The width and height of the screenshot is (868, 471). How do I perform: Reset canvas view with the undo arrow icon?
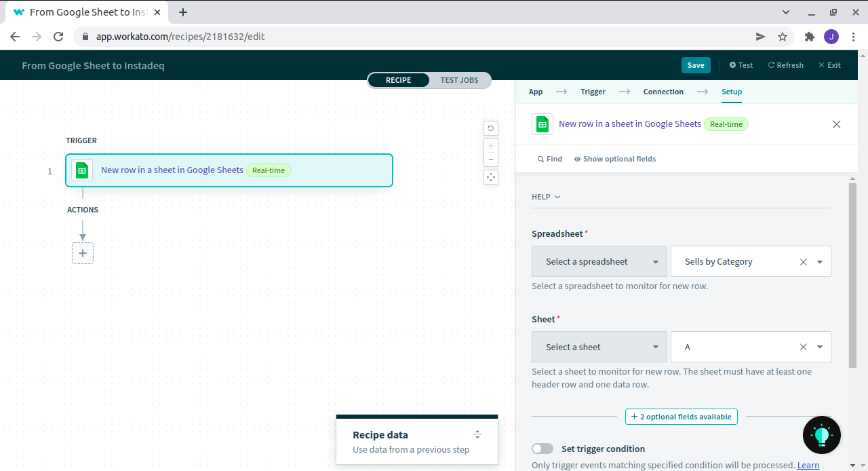coord(491,128)
